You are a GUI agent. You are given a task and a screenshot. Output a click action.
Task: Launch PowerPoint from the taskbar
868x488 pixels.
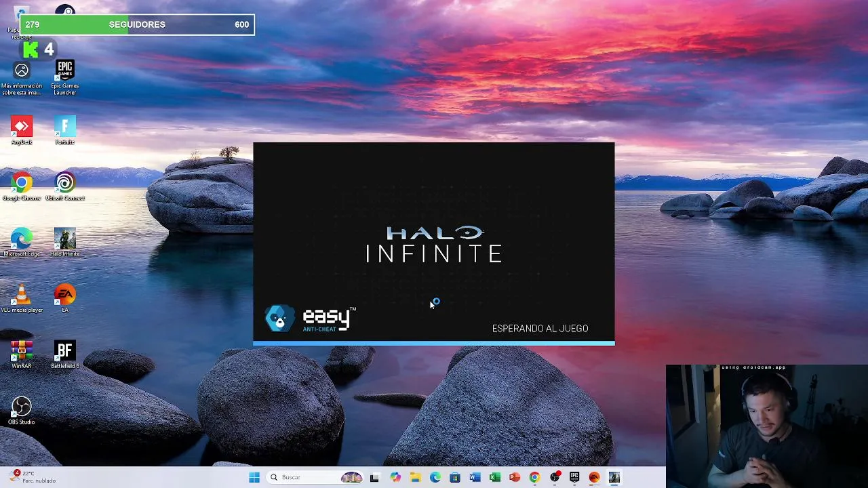pos(515,477)
